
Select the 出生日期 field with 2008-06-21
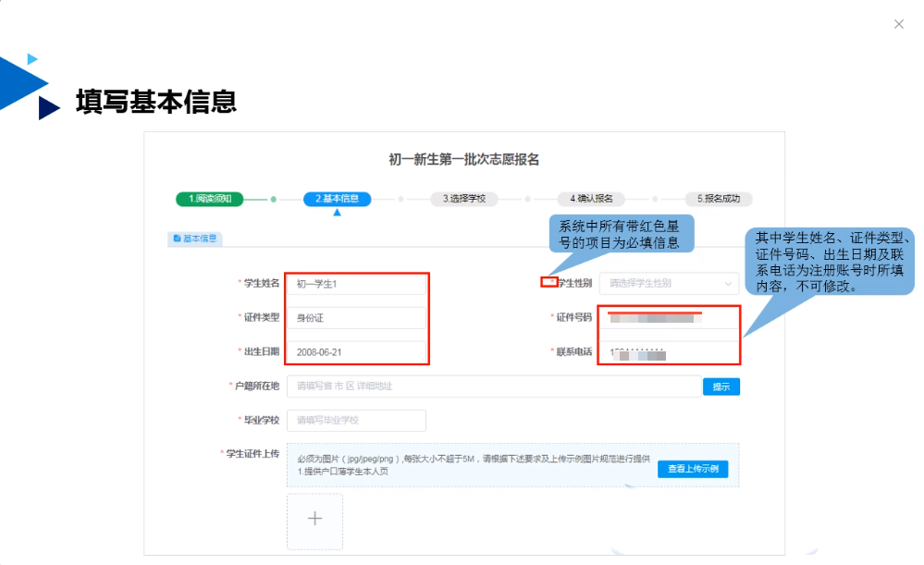pyautogui.click(x=356, y=352)
